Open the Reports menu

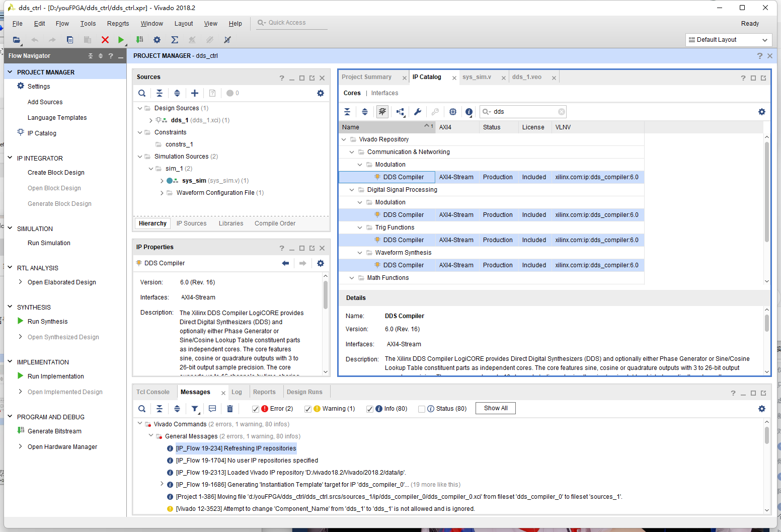pos(118,24)
